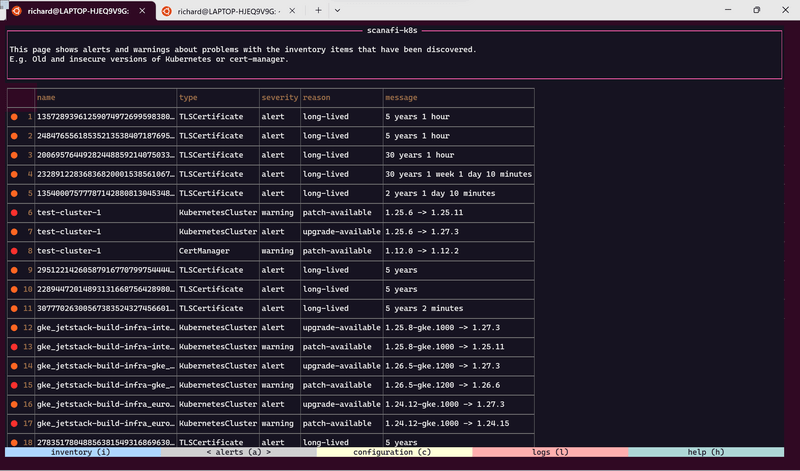Click the name column header
The height and width of the screenshot is (471, 800).
(x=46, y=97)
